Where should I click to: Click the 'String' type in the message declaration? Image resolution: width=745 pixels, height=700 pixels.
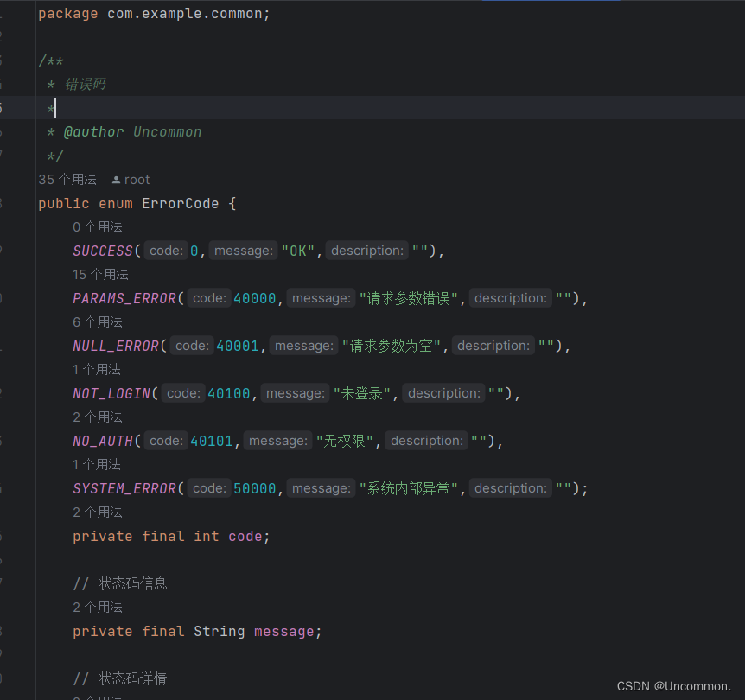coord(219,632)
